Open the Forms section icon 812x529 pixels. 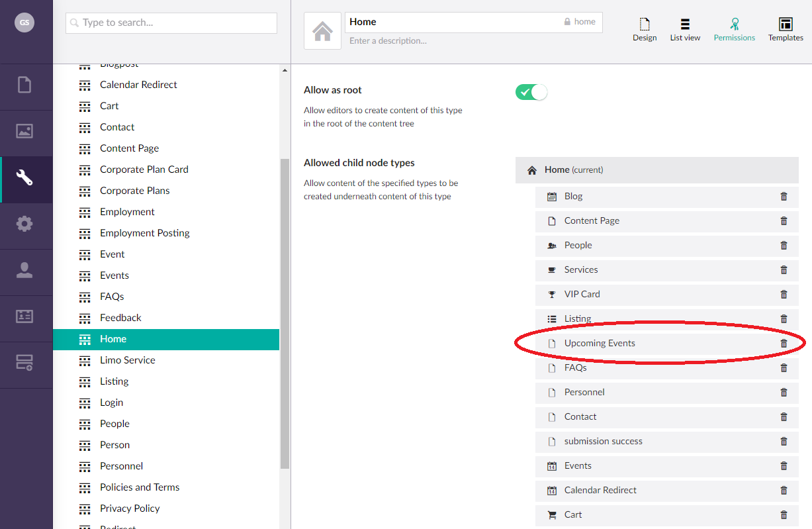[24, 363]
